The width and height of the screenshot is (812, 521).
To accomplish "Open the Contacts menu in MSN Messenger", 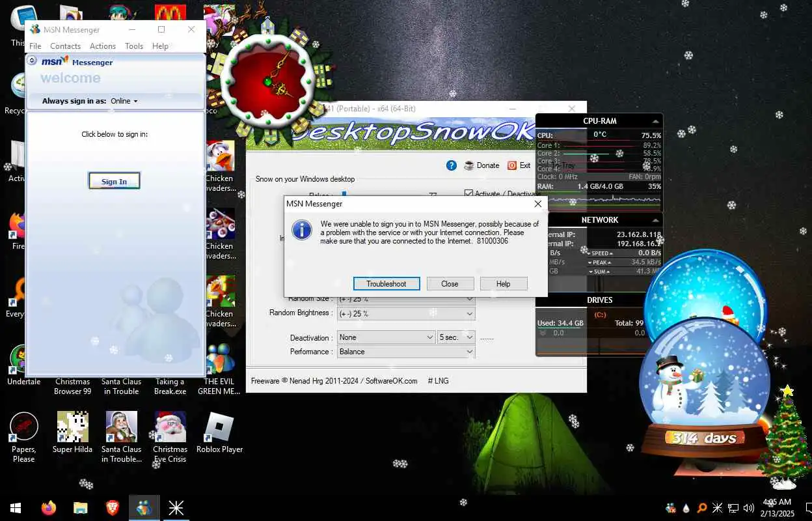I will 65,46.
